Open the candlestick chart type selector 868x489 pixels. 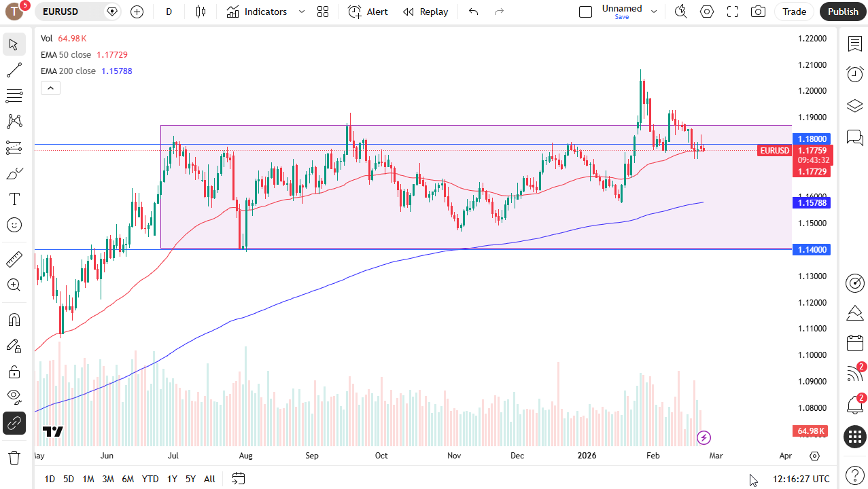[x=201, y=12]
